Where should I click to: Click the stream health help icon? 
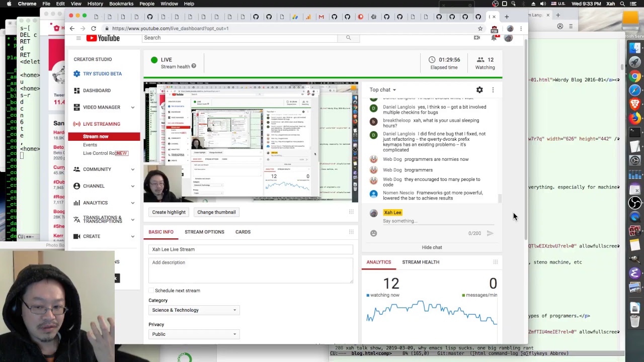tap(194, 66)
